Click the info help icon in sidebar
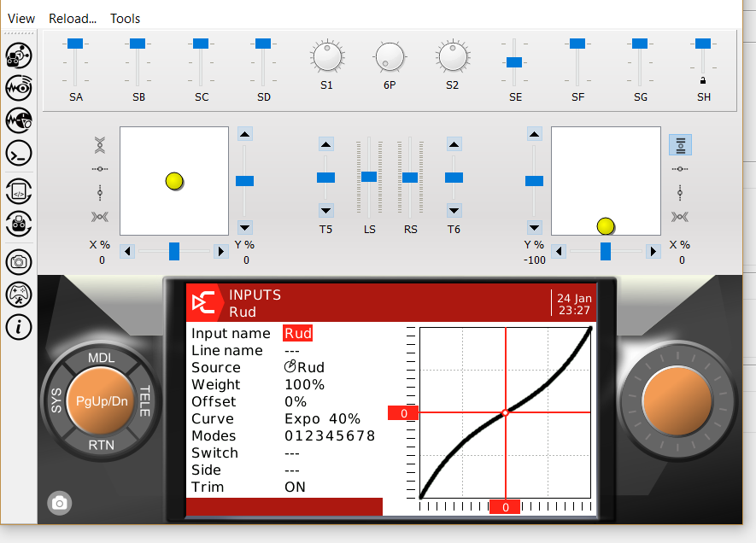The image size is (756, 543). click(19, 326)
